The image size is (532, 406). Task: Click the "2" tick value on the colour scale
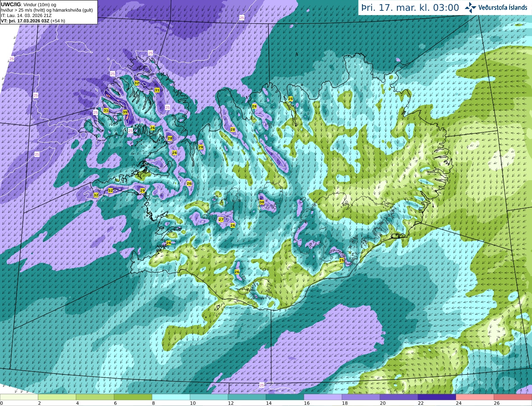pyautogui.click(x=39, y=403)
